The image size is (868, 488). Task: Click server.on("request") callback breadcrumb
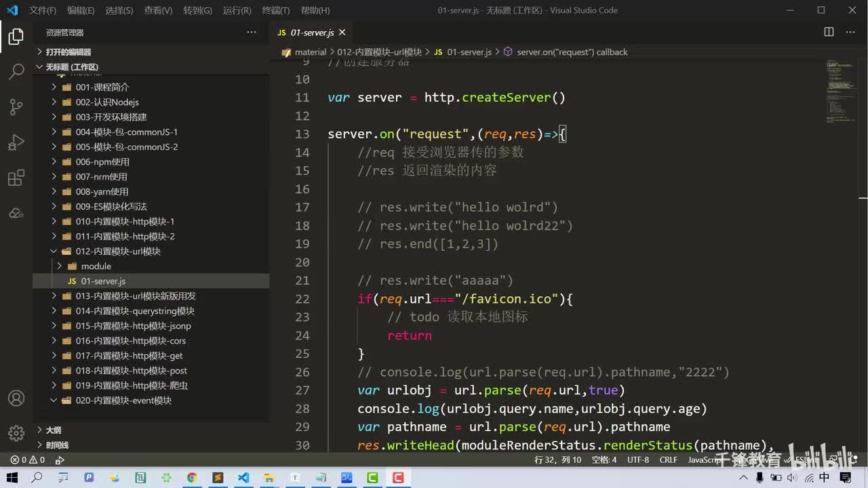[x=572, y=52]
